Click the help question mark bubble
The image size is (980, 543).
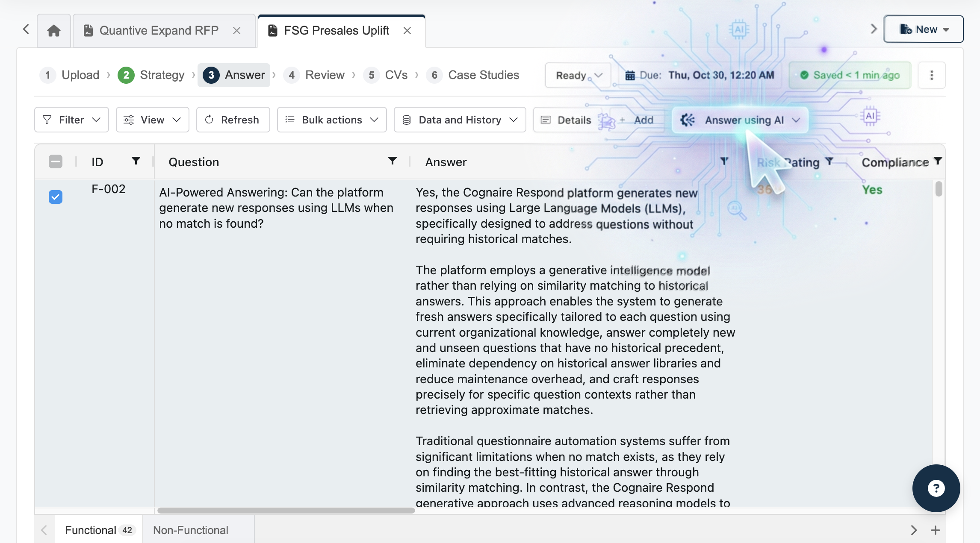pos(936,488)
